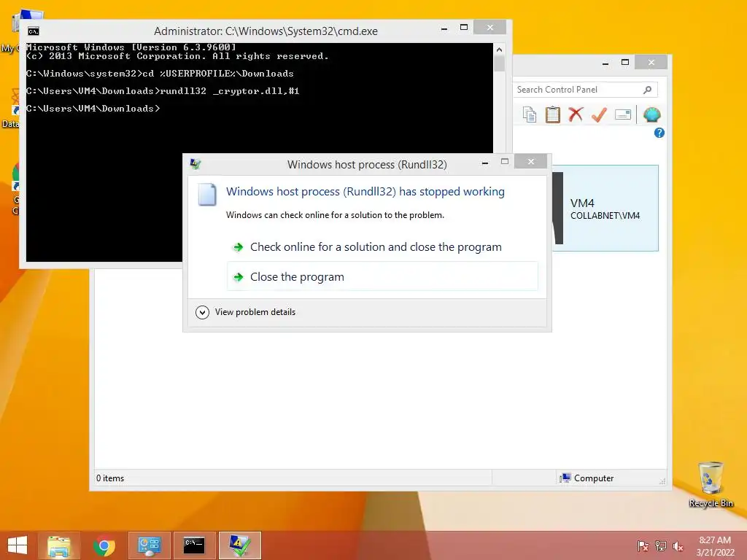Click the cmd window system icon
This screenshot has width=747, height=560.
tap(34, 31)
